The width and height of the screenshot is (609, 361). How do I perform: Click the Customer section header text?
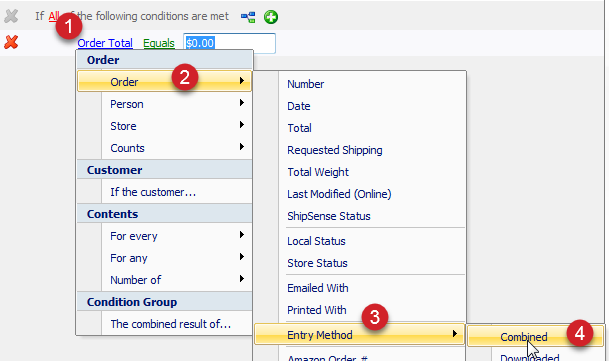coord(115,170)
